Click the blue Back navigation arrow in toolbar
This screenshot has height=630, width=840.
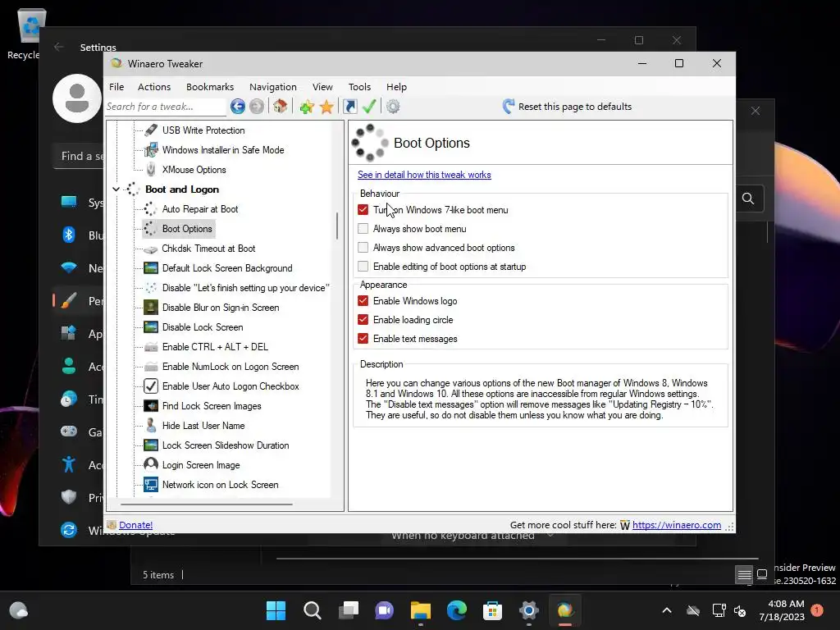pos(238,107)
